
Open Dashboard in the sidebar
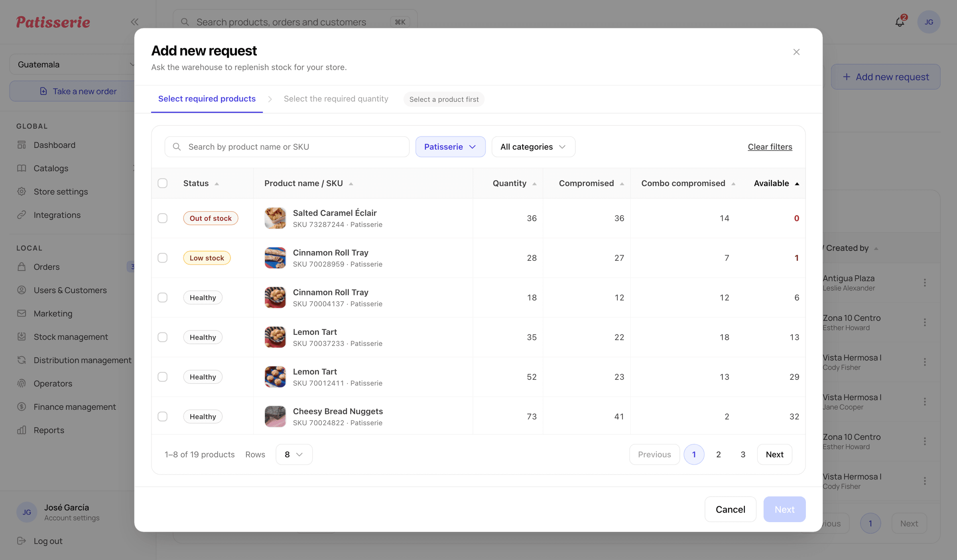(x=54, y=145)
